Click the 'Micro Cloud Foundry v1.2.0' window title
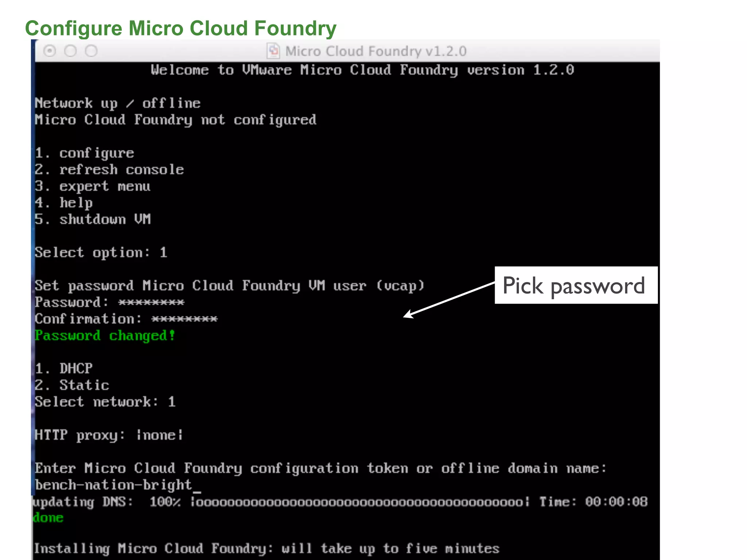The height and width of the screenshot is (560, 747). (x=376, y=51)
